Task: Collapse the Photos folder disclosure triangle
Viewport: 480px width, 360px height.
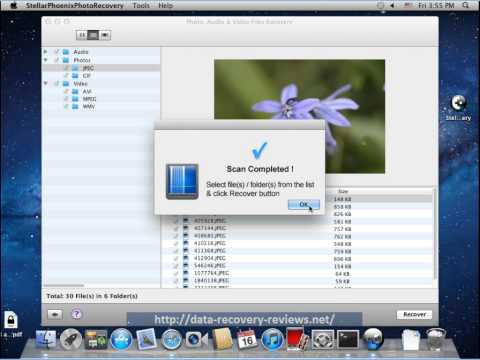Action: pos(46,60)
